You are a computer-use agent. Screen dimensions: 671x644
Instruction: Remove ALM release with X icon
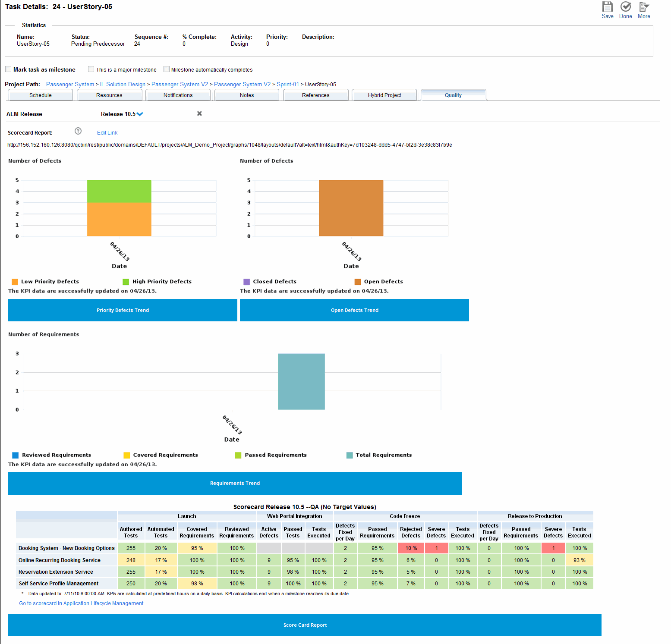tap(199, 113)
